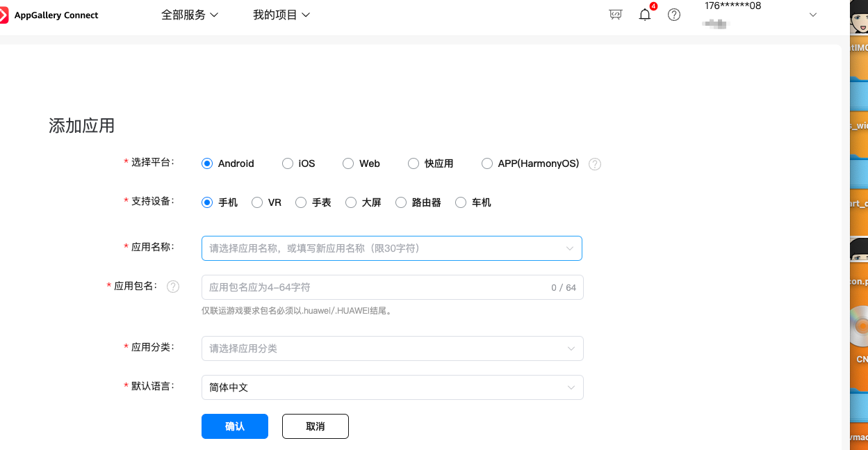Open the notification bell icon

tap(645, 15)
